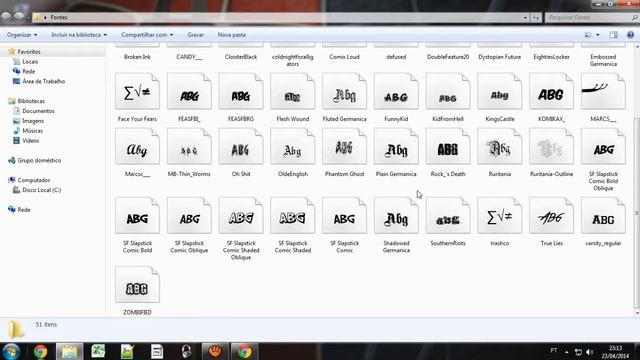Click the search Fontes input field
This screenshot has width=640, height=360.
(x=591, y=18)
